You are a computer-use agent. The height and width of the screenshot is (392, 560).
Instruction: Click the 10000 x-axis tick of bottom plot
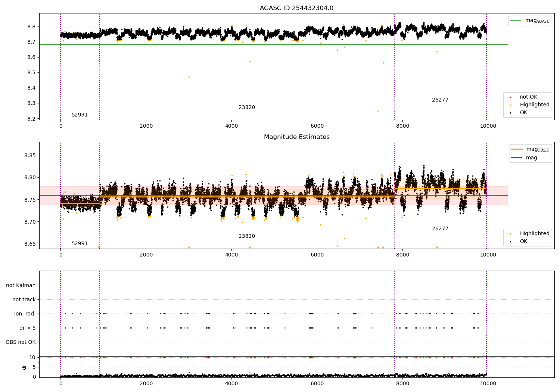pos(488,383)
